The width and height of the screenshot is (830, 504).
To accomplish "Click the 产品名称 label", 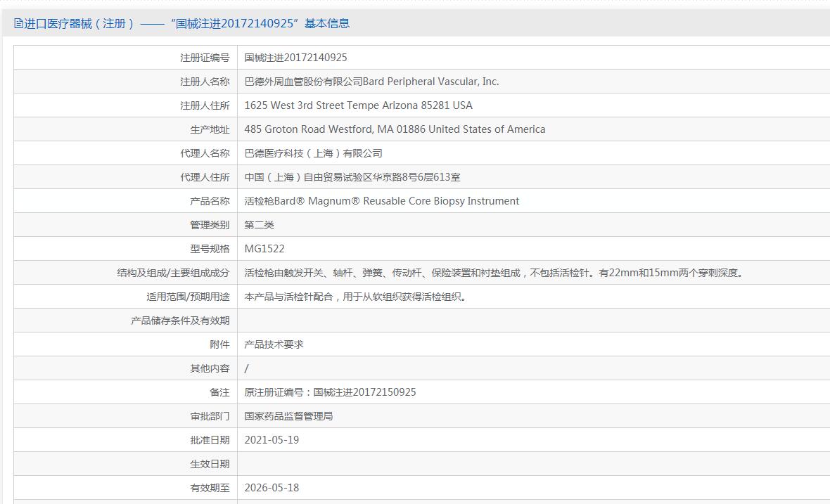I will click(210, 201).
